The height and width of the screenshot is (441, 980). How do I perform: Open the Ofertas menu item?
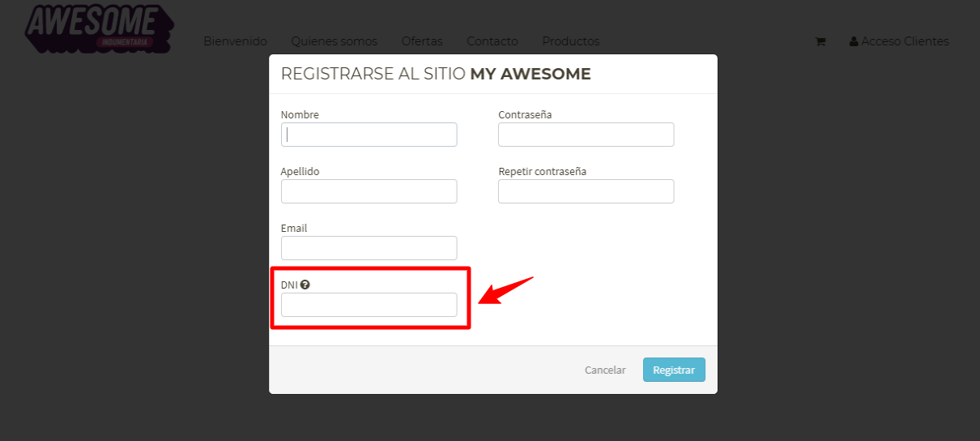tap(422, 41)
